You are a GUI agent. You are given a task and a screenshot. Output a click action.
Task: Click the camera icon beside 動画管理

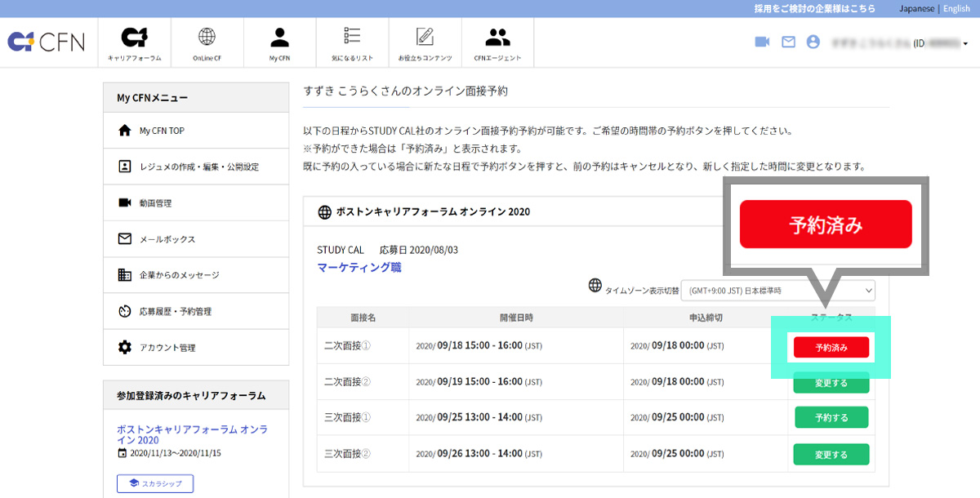click(x=125, y=202)
